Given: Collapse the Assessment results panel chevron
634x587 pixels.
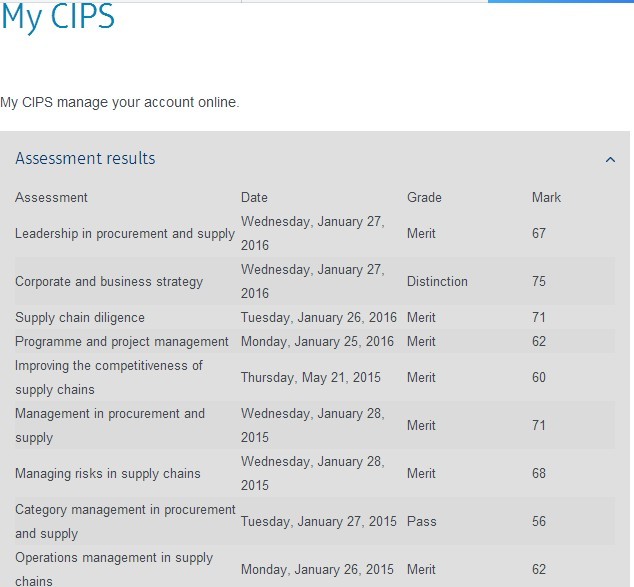Looking at the screenshot, I should pos(610,160).
